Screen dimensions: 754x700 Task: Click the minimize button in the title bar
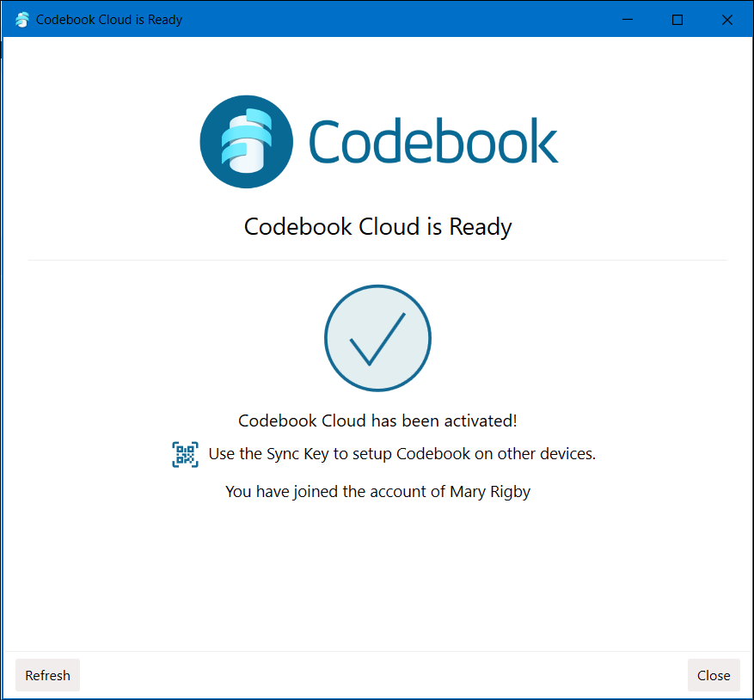click(627, 19)
